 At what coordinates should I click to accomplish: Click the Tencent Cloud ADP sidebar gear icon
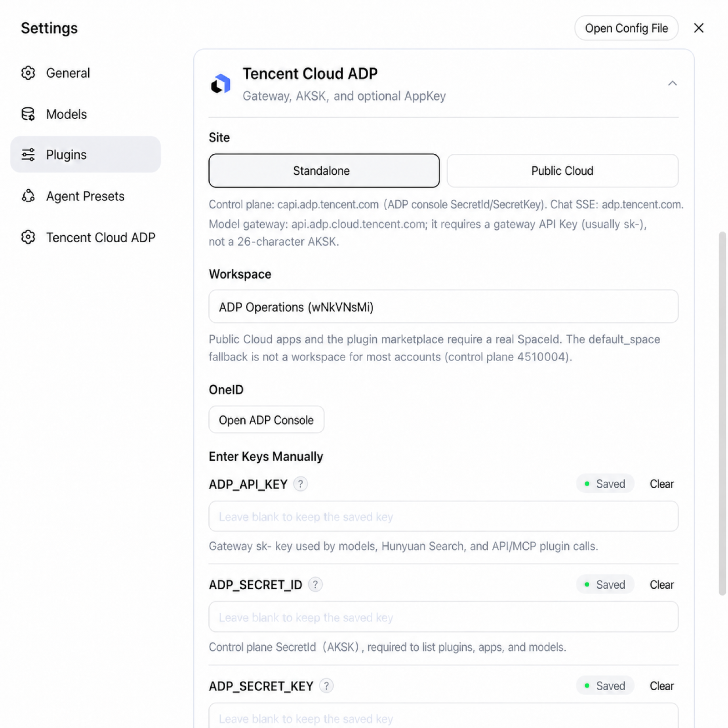pyautogui.click(x=28, y=237)
